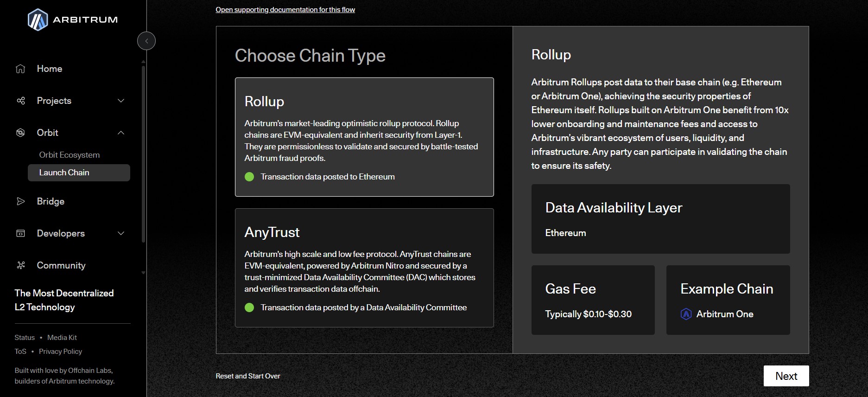Expand the Projects menu chevron
Viewport: 868px width, 397px height.
121,101
